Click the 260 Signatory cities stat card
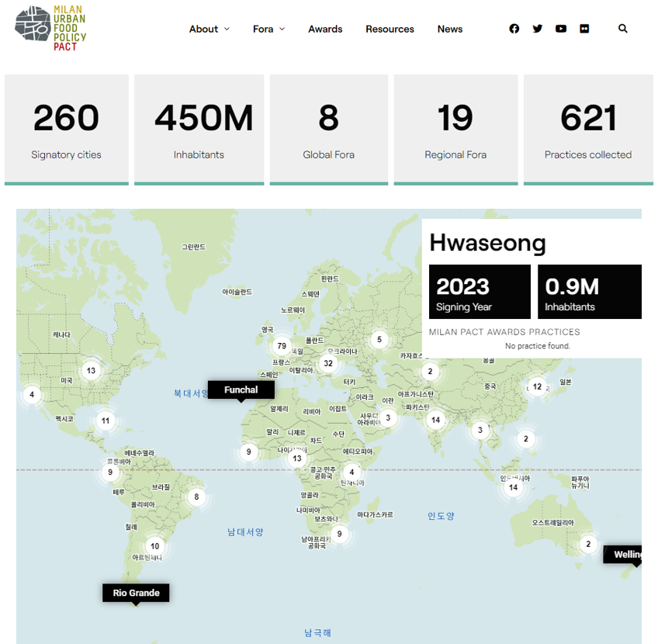This screenshot has height=644, width=658. pos(66,129)
